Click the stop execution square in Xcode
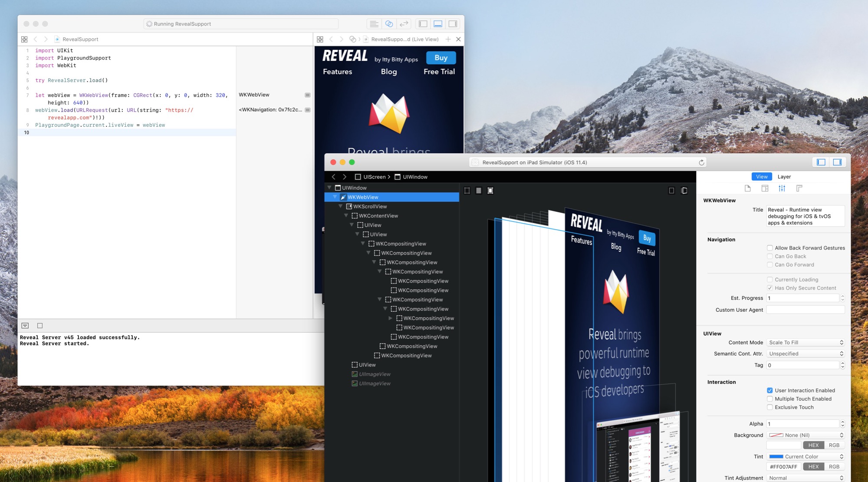Image resolution: width=868 pixels, height=482 pixels. [40, 326]
